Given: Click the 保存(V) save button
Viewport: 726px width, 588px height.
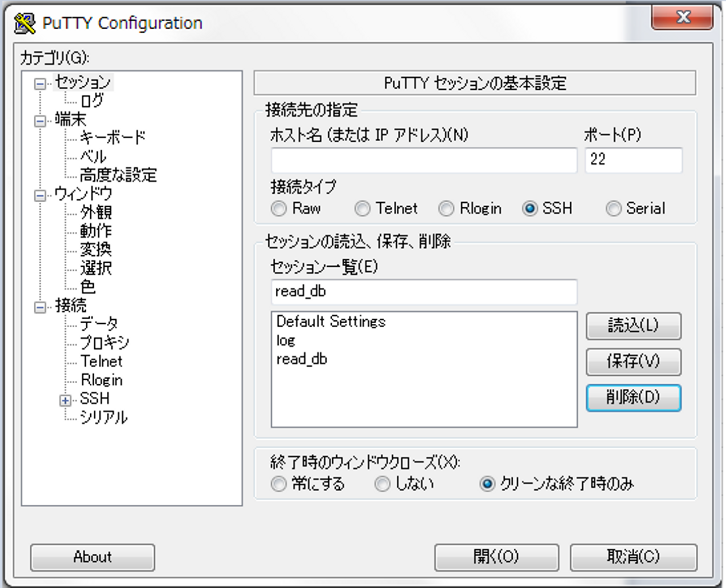Looking at the screenshot, I should click(634, 362).
